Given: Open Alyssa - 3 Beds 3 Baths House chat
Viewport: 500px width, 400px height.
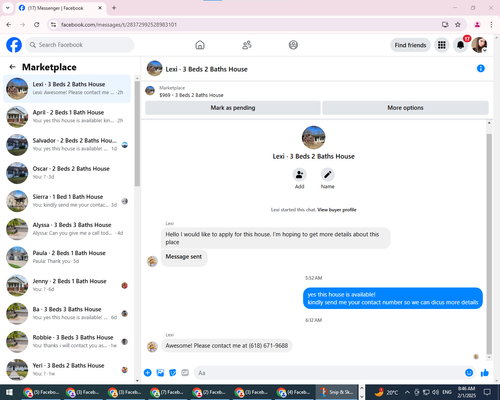Looking at the screenshot, I should pos(67,229).
